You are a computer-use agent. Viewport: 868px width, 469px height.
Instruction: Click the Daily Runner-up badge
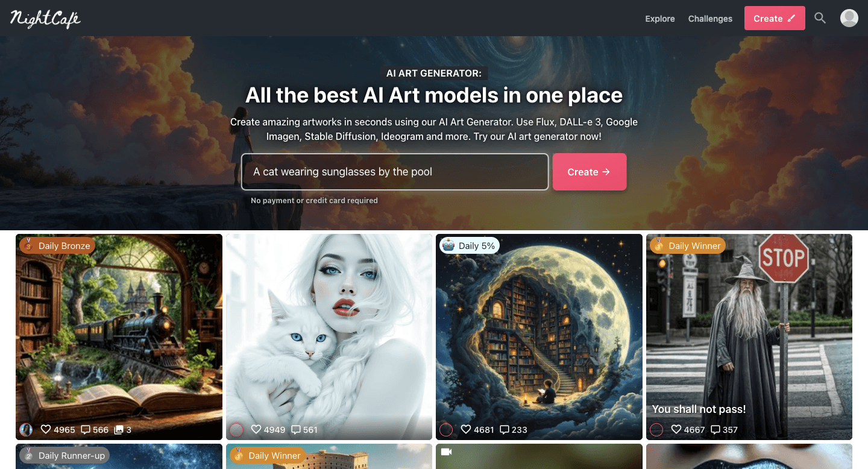64,455
